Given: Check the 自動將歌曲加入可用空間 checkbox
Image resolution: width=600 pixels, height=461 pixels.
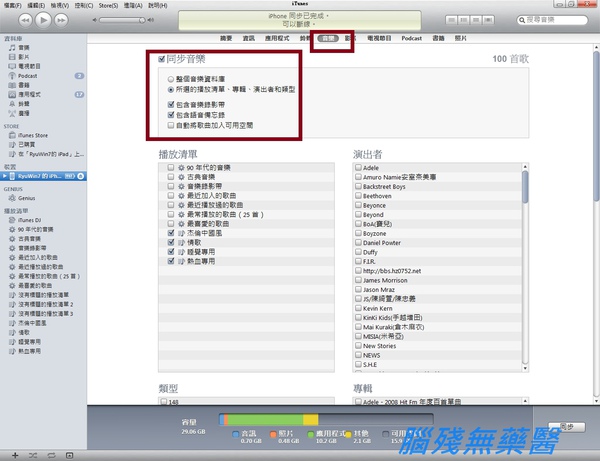Looking at the screenshot, I should click(171, 125).
